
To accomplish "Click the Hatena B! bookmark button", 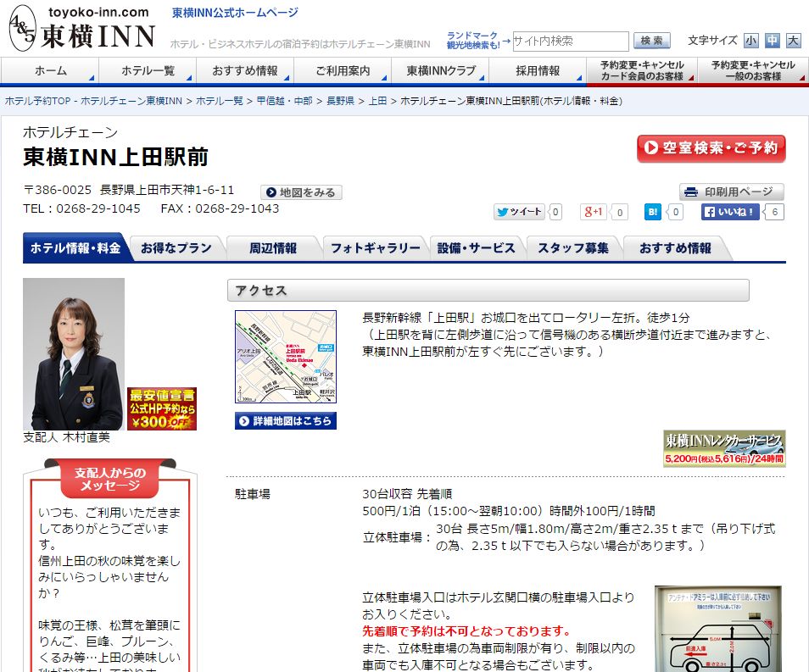I will tap(653, 212).
